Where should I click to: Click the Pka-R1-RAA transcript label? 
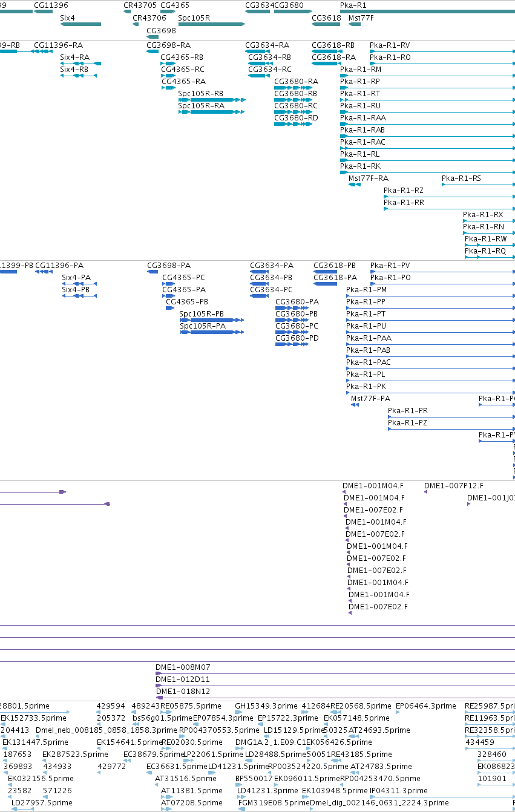(363, 117)
